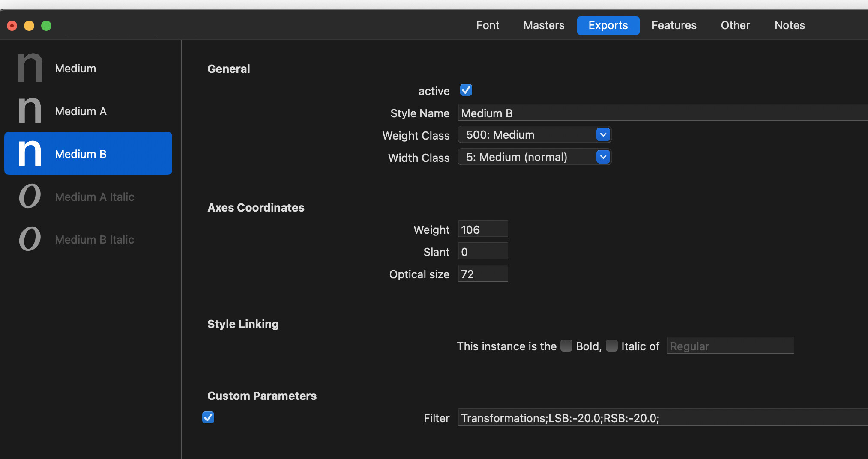Click the Medium A 'n' glyph icon

pos(30,111)
